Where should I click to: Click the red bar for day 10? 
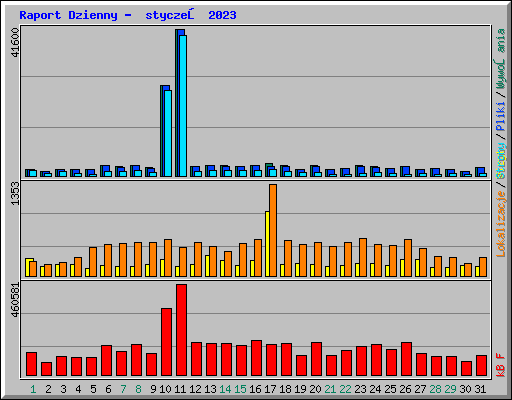[x=166, y=342]
